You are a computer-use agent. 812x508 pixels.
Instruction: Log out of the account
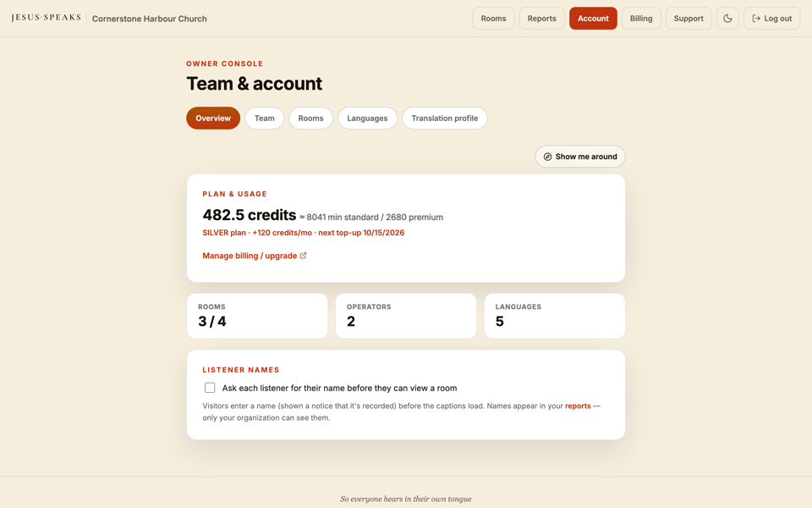(771, 18)
